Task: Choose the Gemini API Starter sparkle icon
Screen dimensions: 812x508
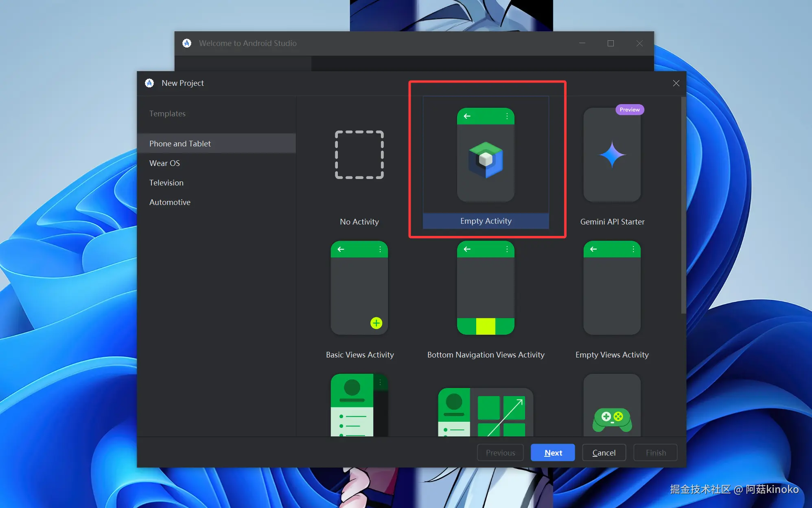Action: click(x=612, y=155)
